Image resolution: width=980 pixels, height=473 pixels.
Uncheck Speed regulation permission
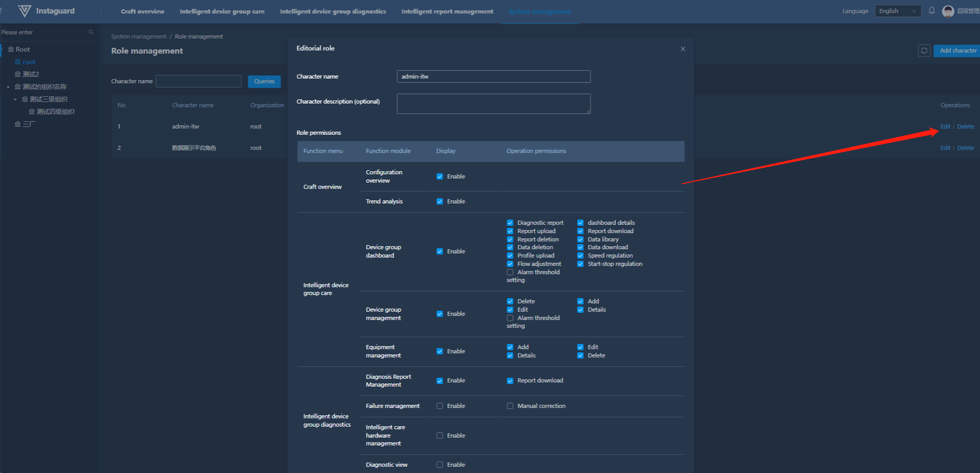[580, 255]
